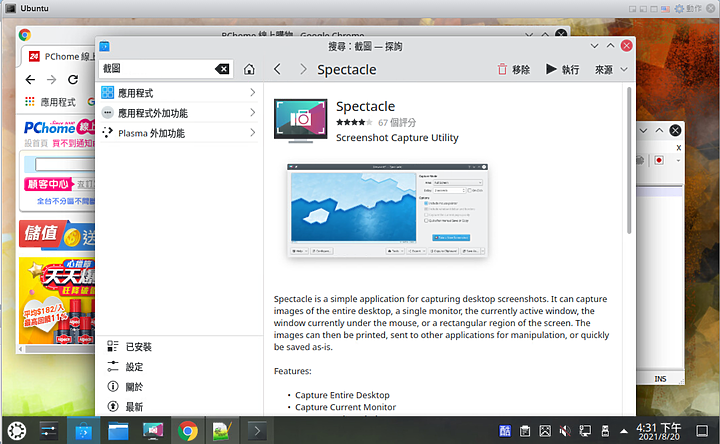The height and width of the screenshot is (444, 720).
Task: Switch to Google Chrome in taskbar
Action: (188, 431)
